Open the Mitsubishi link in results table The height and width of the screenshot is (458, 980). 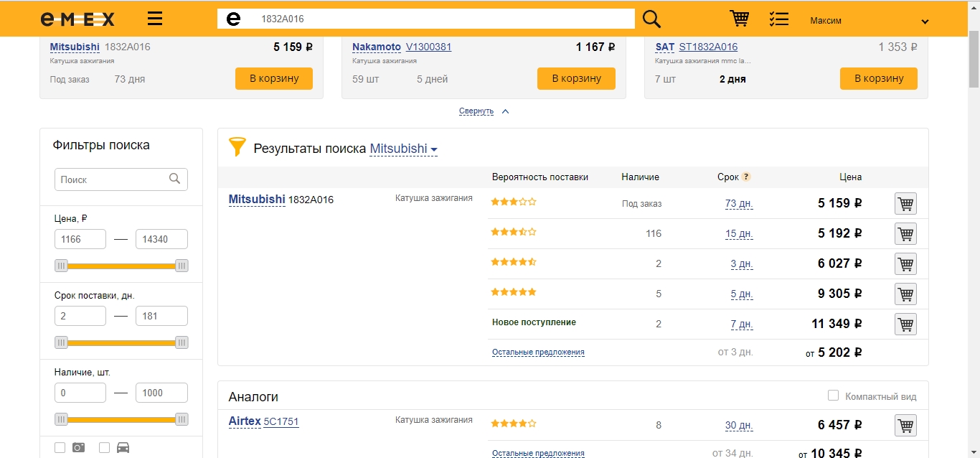click(x=257, y=199)
